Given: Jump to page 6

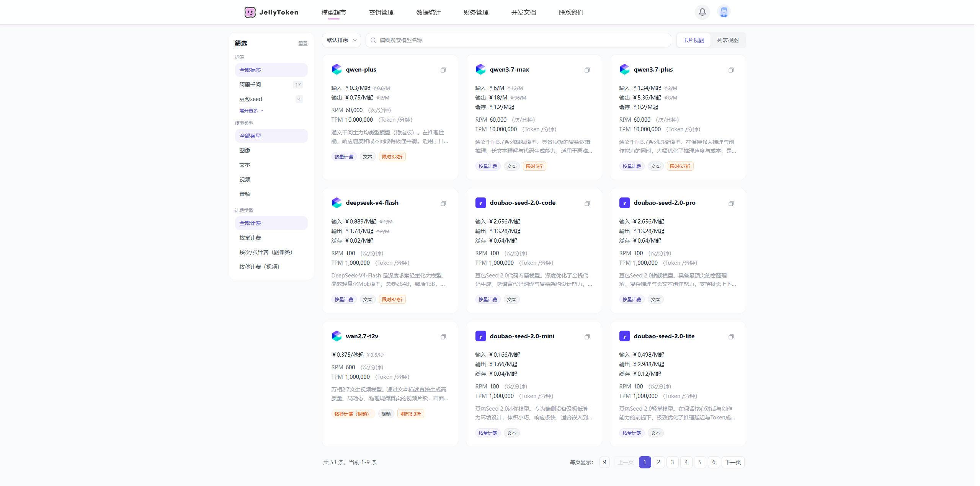Looking at the screenshot, I should coord(714,462).
